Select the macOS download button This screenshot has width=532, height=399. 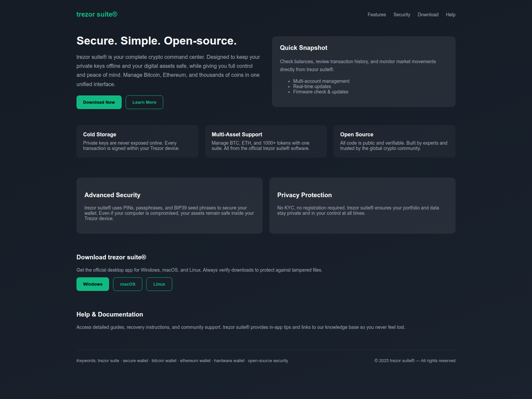pos(128,284)
